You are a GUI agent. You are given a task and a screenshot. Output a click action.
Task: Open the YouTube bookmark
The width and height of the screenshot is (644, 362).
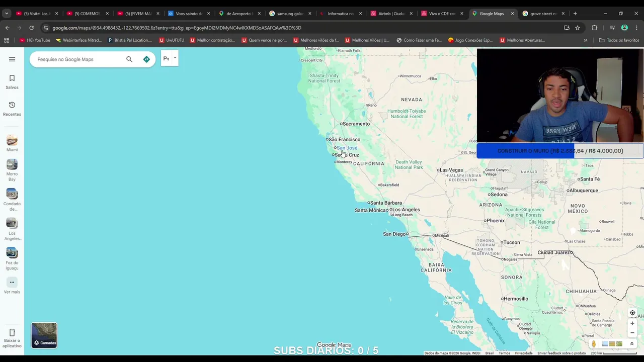pos(35,40)
